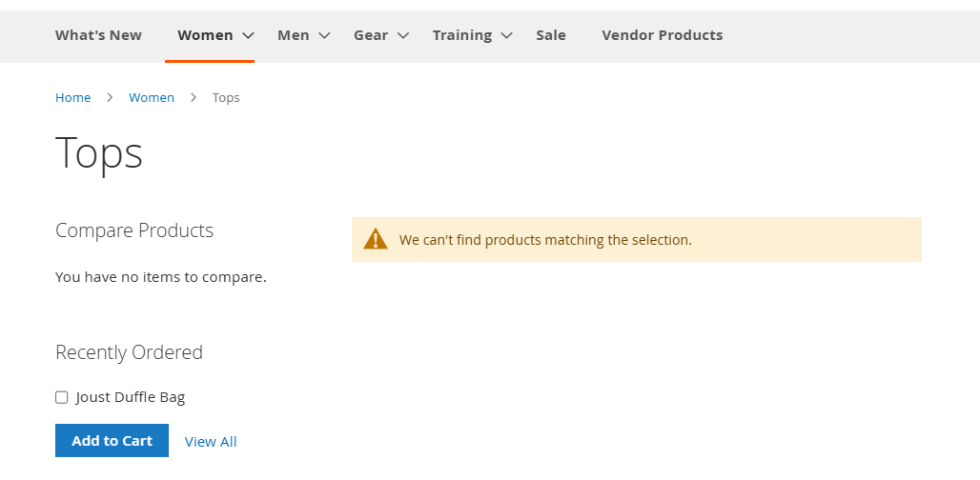
Task: Click the can't find products message text
Action: (545, 240)
